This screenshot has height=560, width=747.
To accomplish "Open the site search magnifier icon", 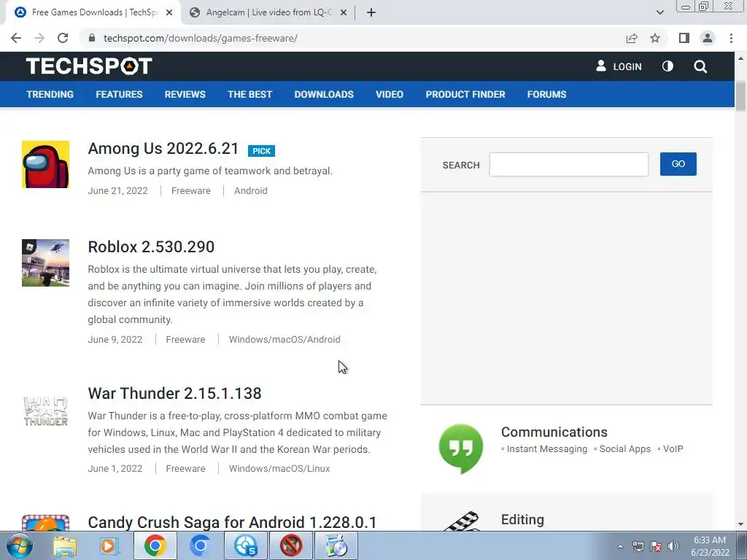I will [700, 66].
